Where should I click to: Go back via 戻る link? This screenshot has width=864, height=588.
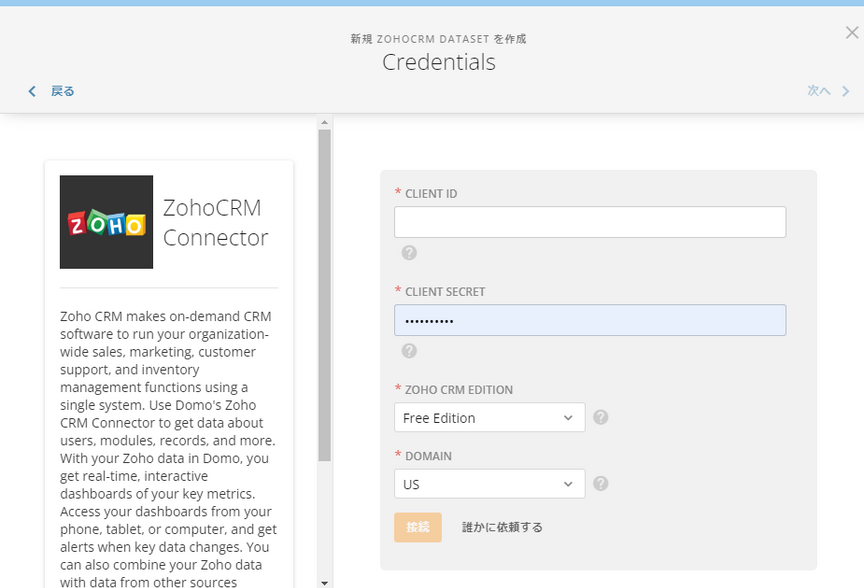coord(63,91)
